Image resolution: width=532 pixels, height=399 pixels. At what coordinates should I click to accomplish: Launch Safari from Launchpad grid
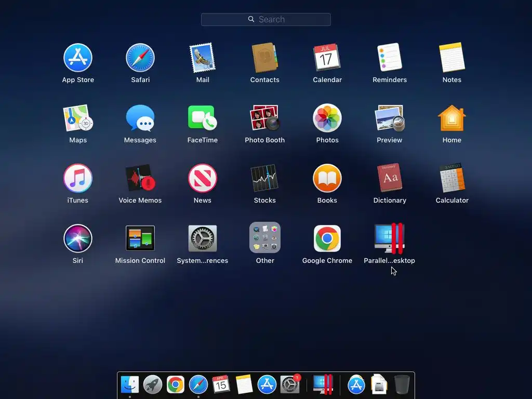140,58
